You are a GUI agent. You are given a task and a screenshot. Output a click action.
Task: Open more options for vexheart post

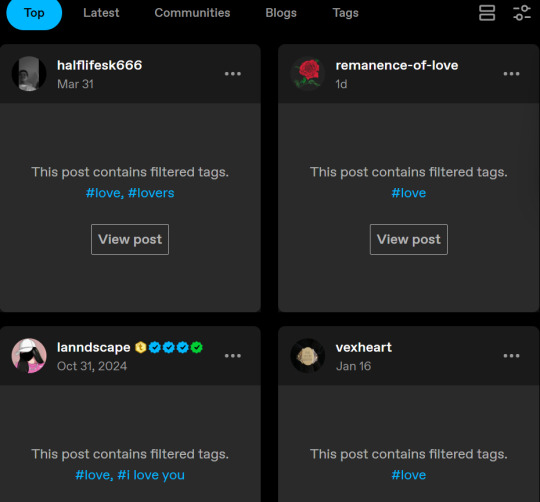pyautogui.click(x=511, y=356)
